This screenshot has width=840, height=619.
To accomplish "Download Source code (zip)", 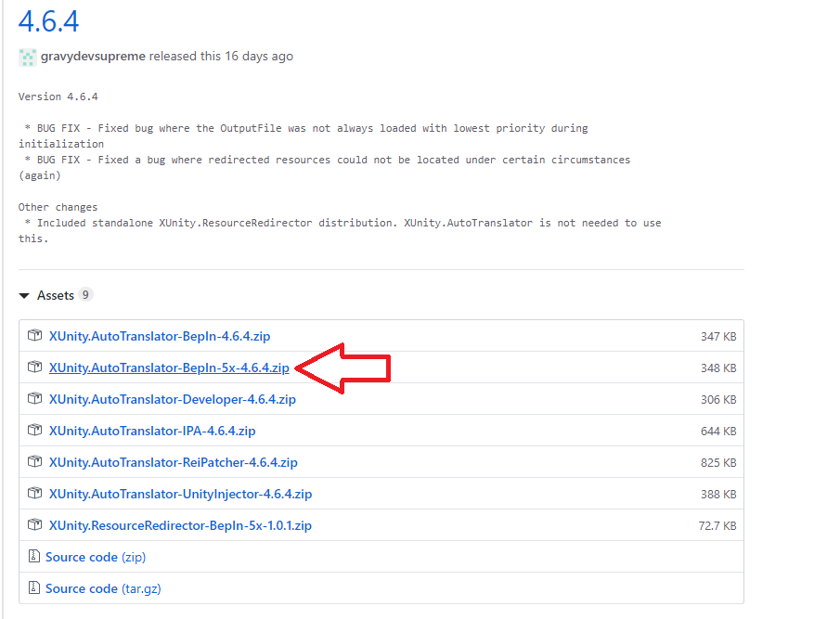I will [x=96, y=558].
